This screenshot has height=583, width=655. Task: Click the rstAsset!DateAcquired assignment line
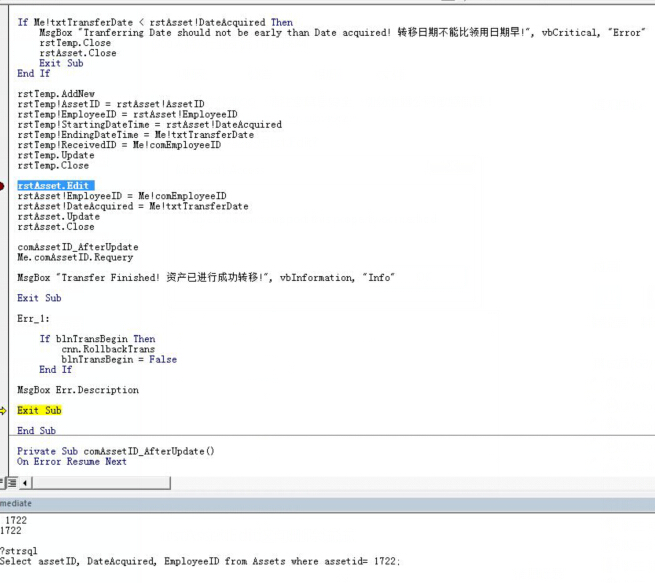click(132, 206)
